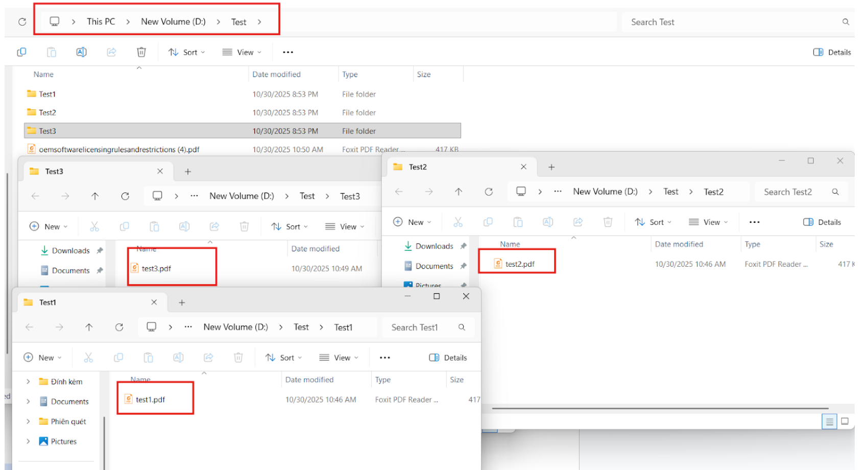Open three-dots more menu in Test2 window
This screenshot has height=470, width=868.
(754, 222)
